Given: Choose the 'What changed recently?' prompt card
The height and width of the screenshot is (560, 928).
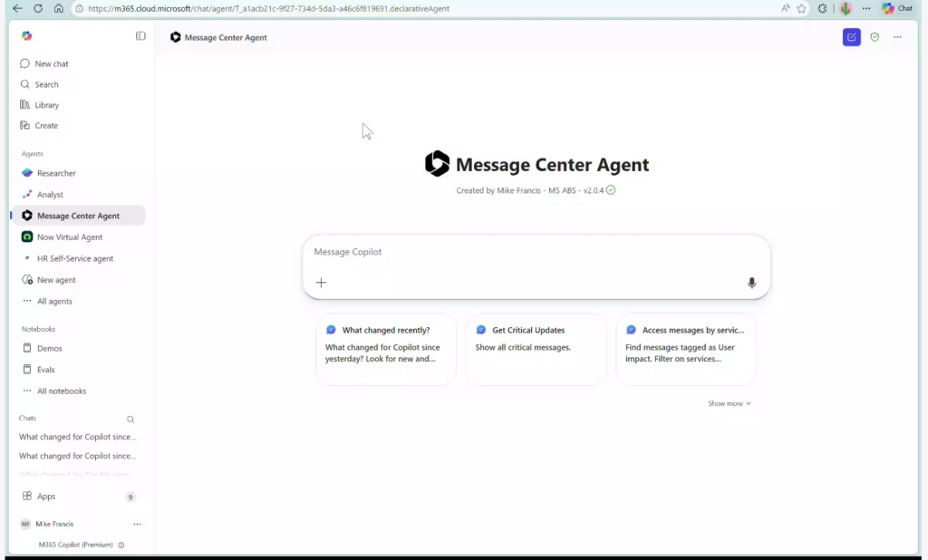Looking at the screenshot, I should point(386,349).
